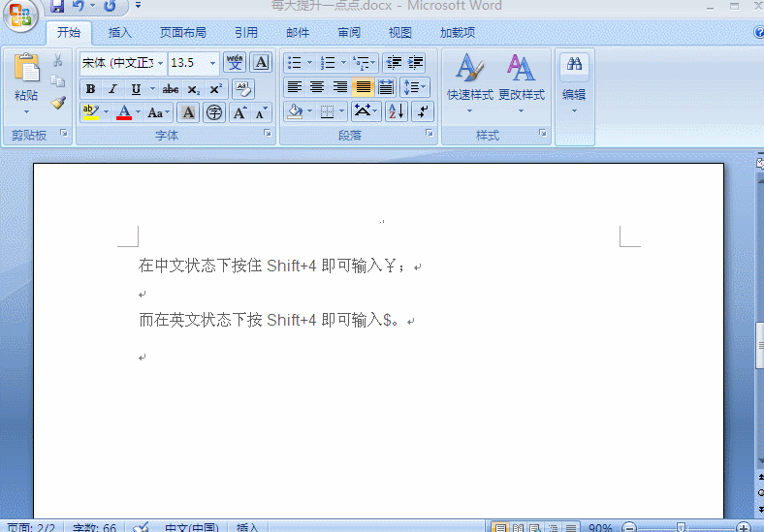Click the highlighted Justify alignment button
Image resolution: width=764 pixels, height=532 pixels.
point(363,87)
